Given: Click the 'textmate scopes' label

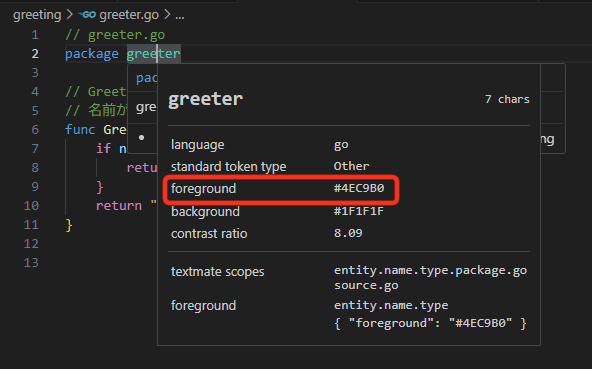Looking at the screenshot, I should pos(217,272).
